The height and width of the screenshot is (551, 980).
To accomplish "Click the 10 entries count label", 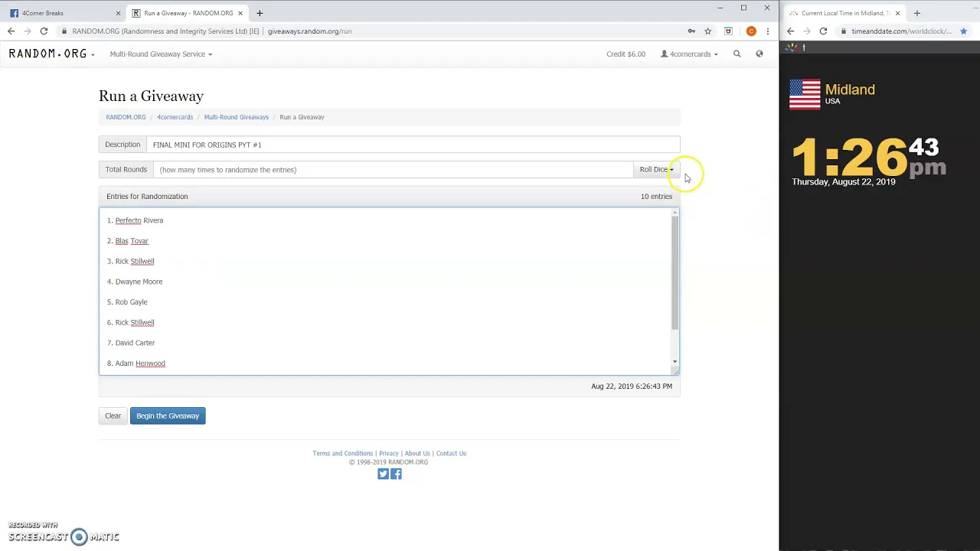I will (656, 197).
